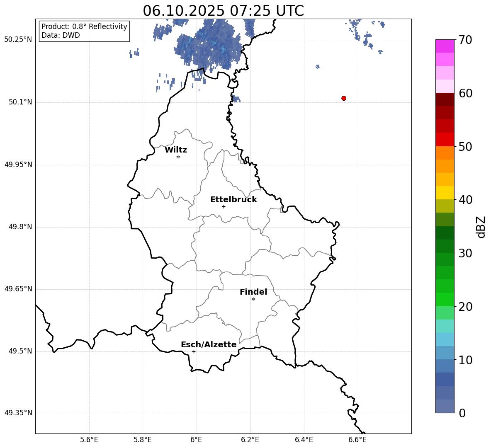Click the 5.6°E longitude label
The image size is (491, 448).
coord(89,440)
